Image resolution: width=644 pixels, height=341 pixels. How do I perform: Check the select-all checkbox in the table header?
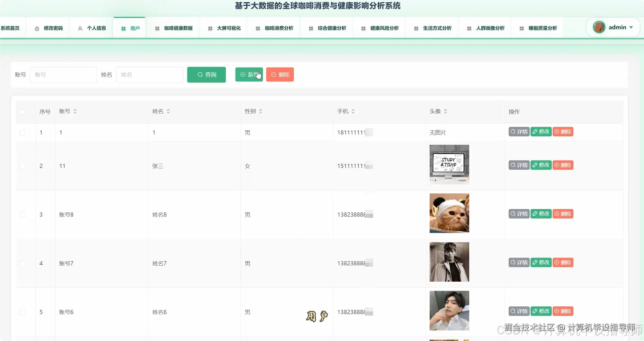point(22,112)
